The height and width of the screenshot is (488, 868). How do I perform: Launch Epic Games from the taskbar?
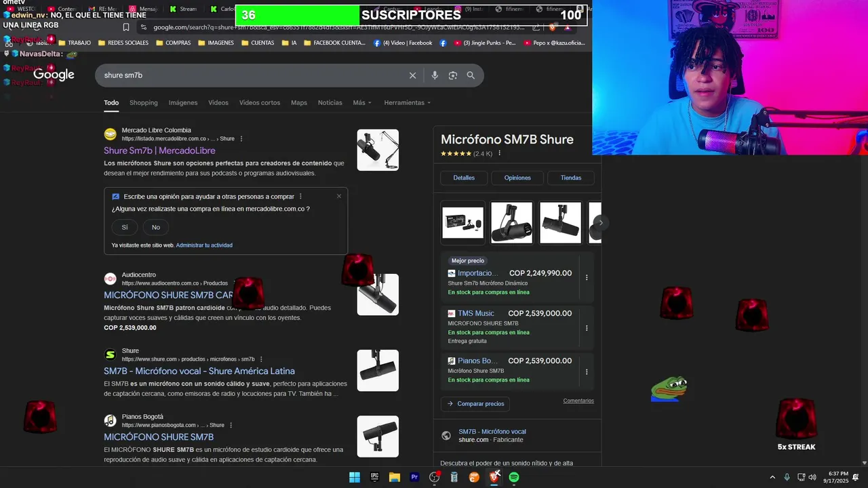(374, 477)
